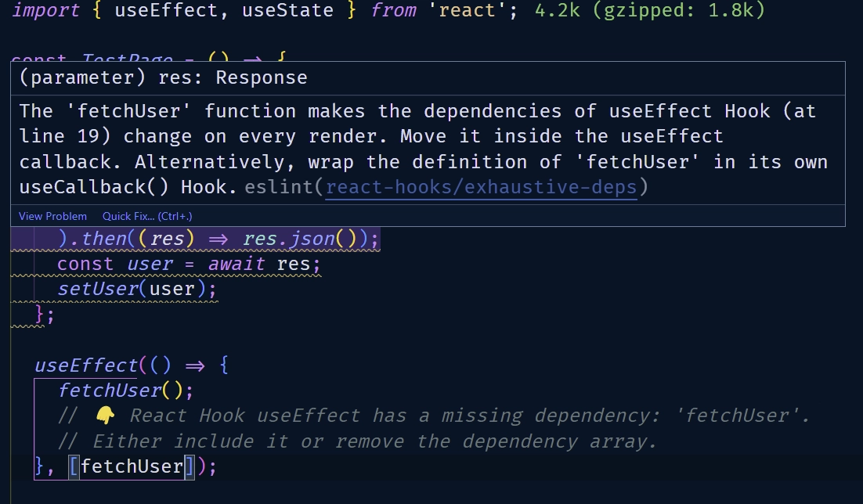Image resolution: width=863 pixels, height=504 pixels.
Task: Place cursor on fetchUser in the dependency array
Action: (132, 467)
